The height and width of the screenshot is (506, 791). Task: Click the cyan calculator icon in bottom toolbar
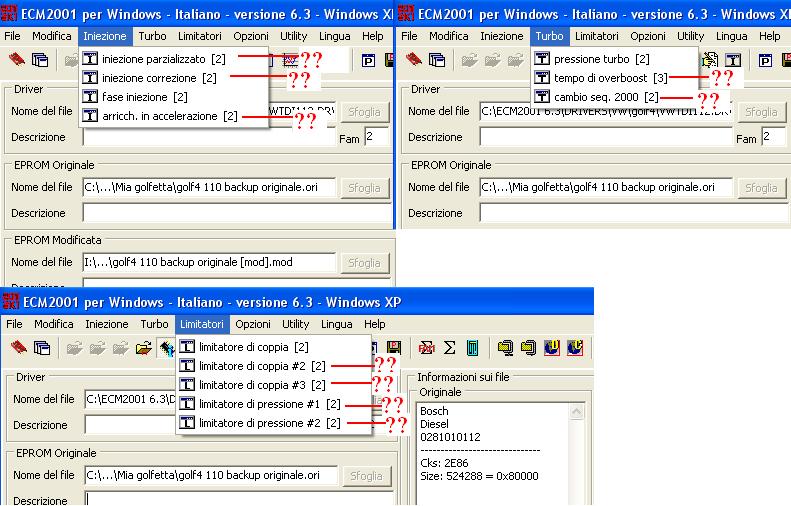[472, 348]
